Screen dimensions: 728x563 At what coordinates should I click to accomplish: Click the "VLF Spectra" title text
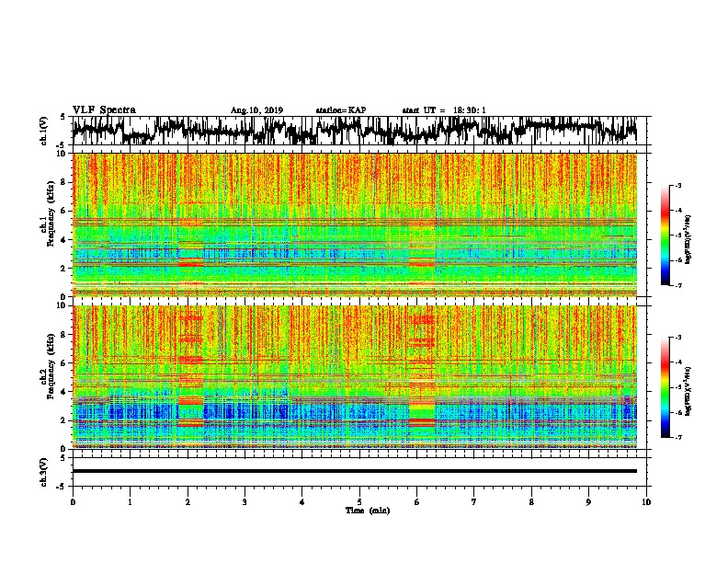[x=104, y=110]
